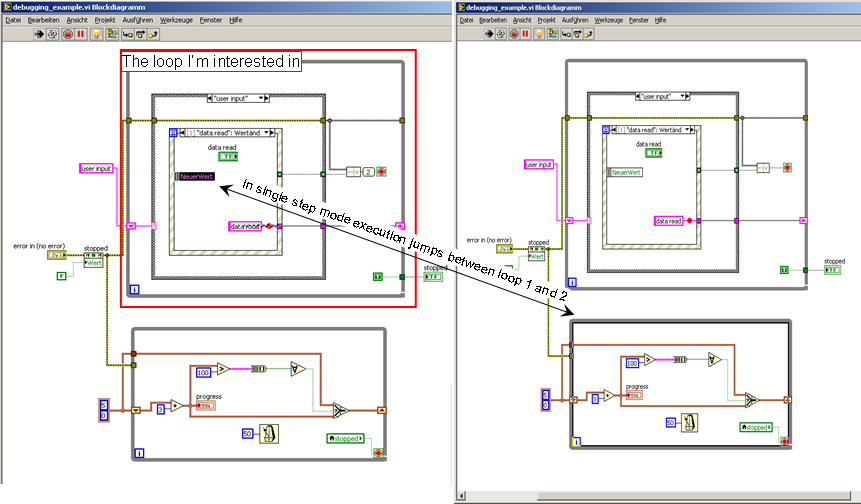This screenshot has width=861, height=504.
Task: Toggle the false boolean constant near stopped
Action: tap(61, 274)
